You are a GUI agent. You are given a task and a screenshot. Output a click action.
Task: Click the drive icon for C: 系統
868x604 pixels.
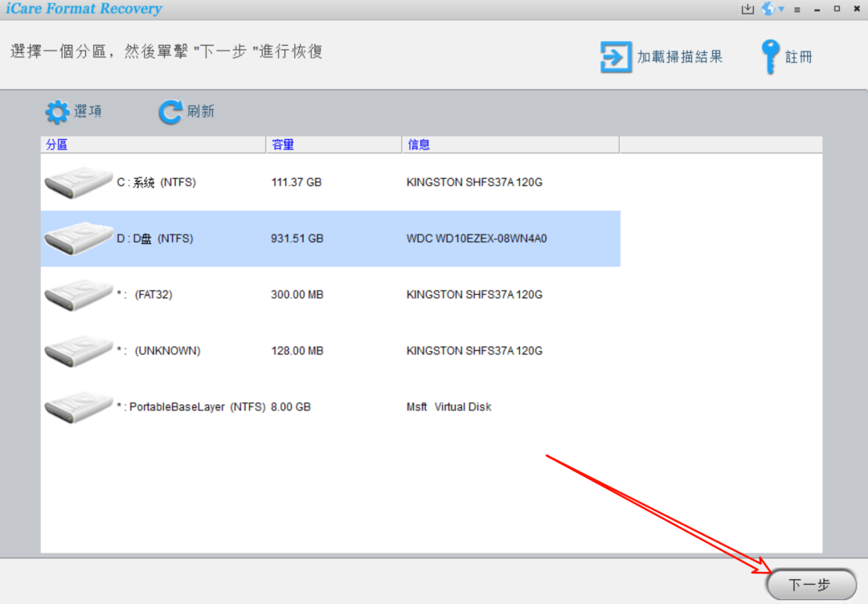tap(78, 182)
